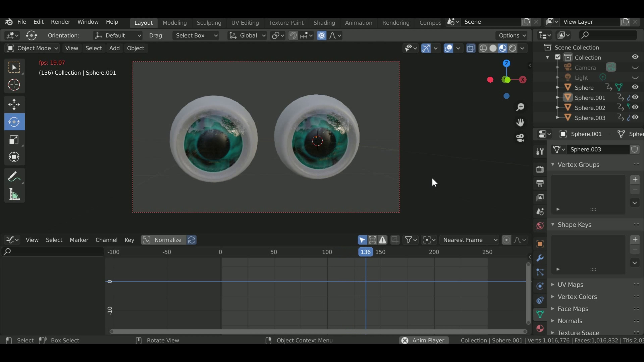Stop the Anim Player in status bar
This screenshot has width=644, height=362.
405,340
